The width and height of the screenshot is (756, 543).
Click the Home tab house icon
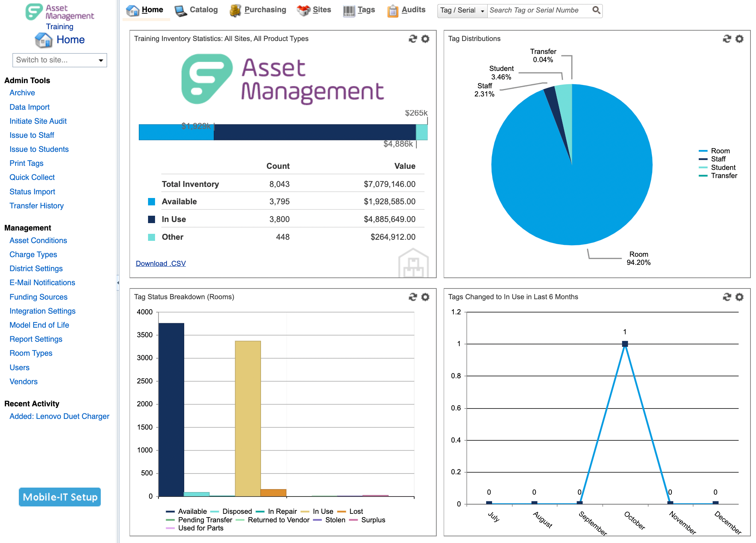pos(133,11)
